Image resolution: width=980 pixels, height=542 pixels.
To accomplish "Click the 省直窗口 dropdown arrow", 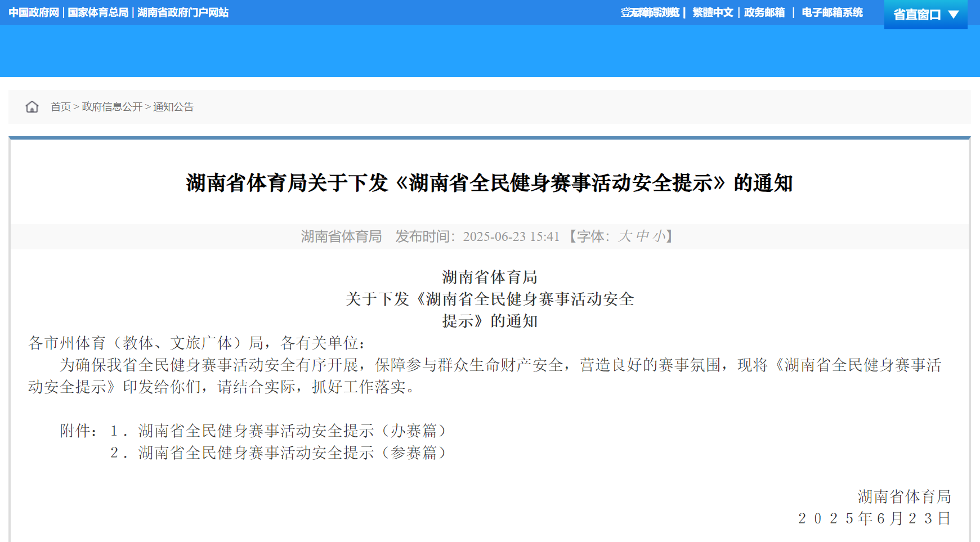I will [x=954, y=15].
